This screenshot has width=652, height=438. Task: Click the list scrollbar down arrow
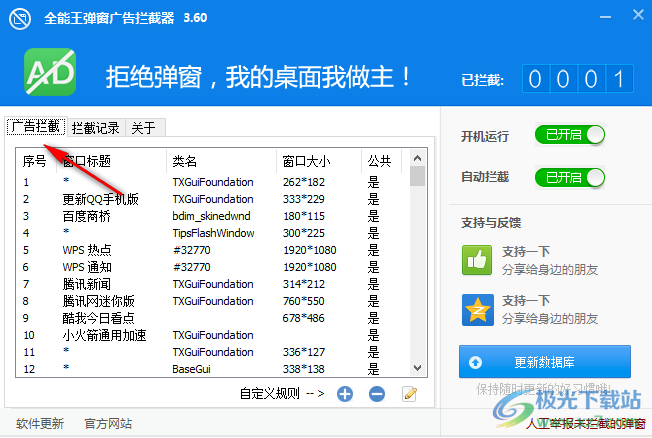click(x=417, y=368)
